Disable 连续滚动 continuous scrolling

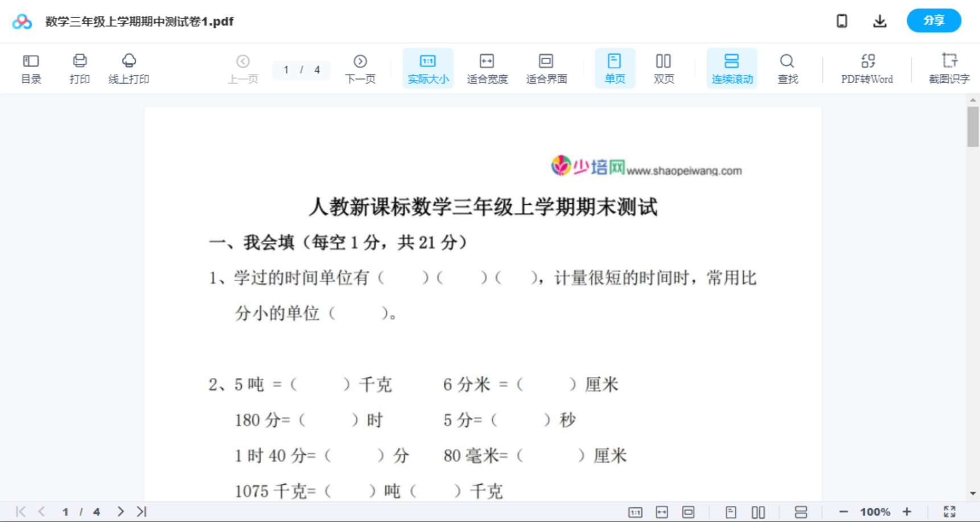pyautogui.click(x=732, y=68)
